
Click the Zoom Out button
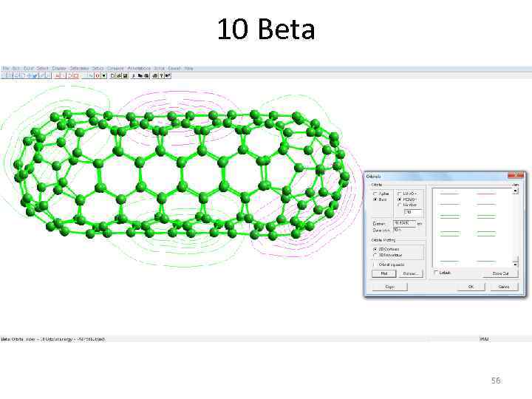click(x=500, y=273)
